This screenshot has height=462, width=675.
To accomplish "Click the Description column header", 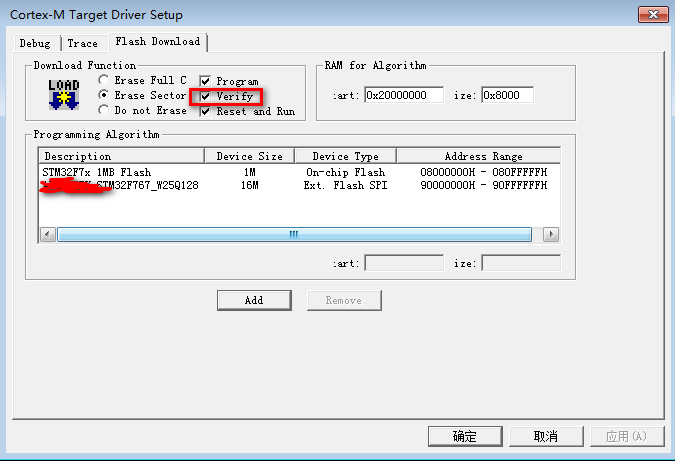I will pos(121,156).
